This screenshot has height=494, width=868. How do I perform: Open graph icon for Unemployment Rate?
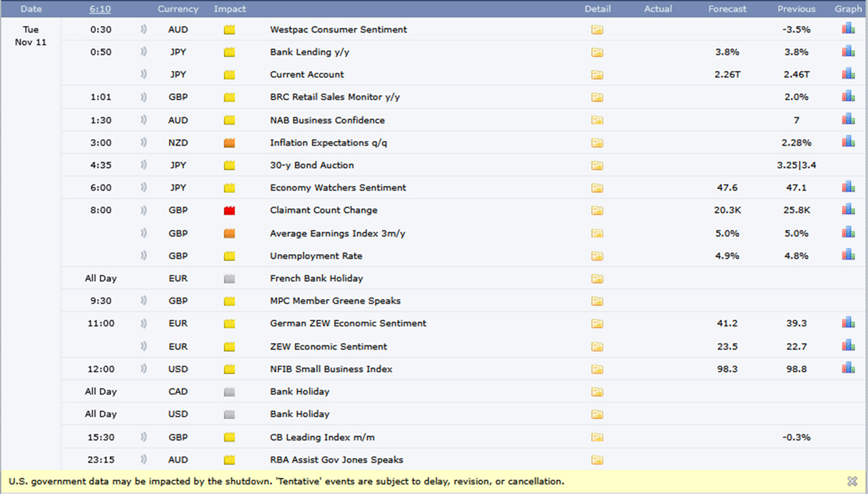pos(848,255)
